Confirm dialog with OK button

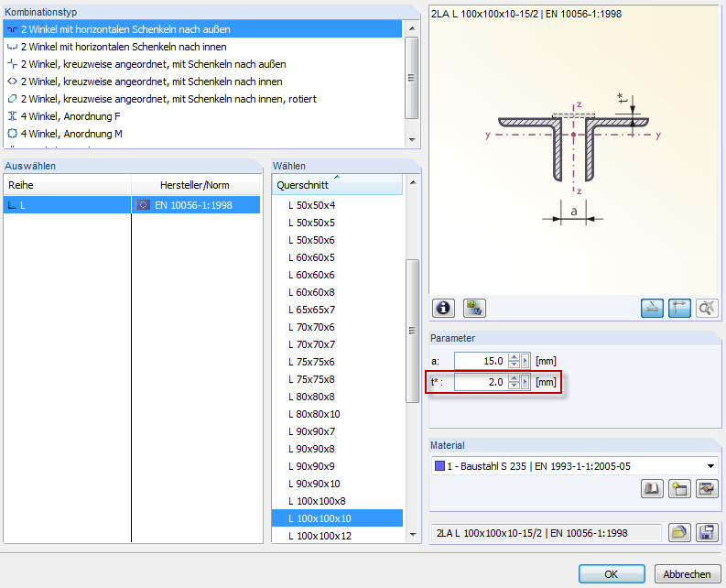tap(612, 574)
